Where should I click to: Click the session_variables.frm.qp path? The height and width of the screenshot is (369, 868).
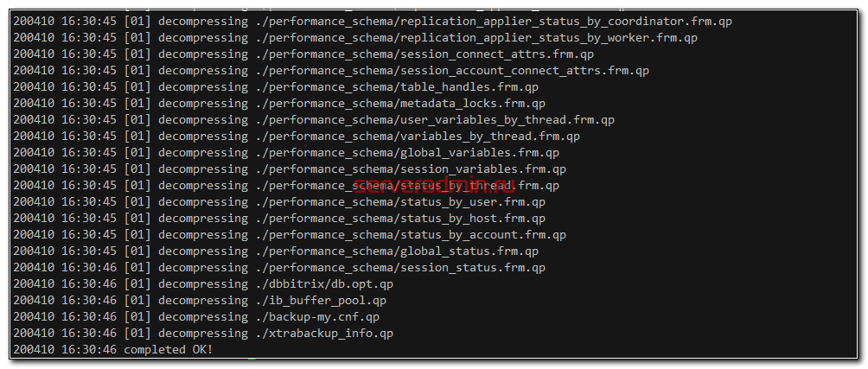(x=411, y=169)
